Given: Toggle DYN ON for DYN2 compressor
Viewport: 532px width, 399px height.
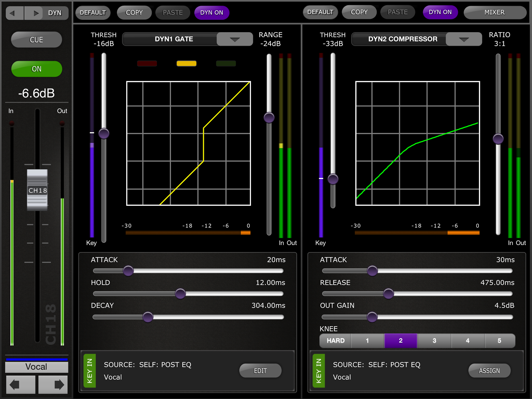Looking at the screenshot, I should pyautogui.click(x=440, y=12).
